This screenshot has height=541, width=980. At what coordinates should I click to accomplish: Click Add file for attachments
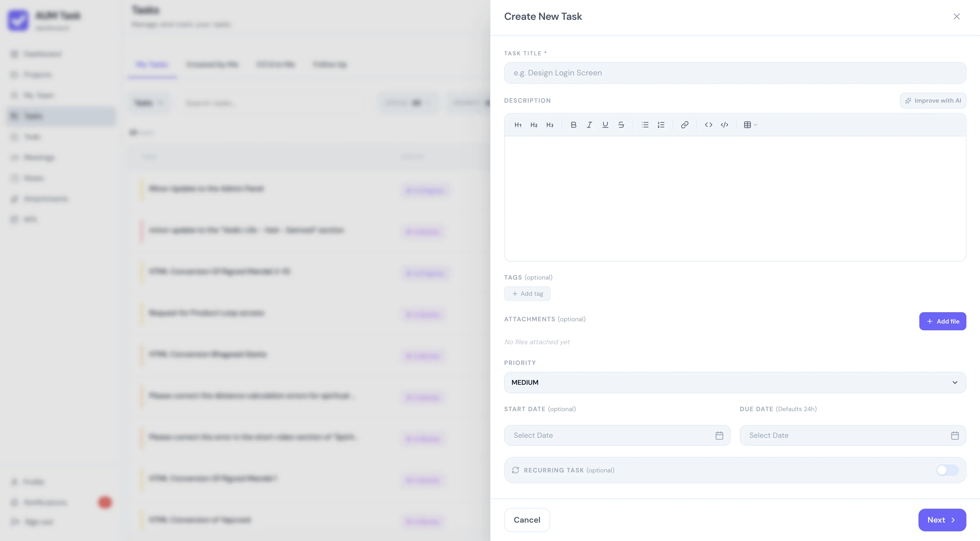point(942,322)
